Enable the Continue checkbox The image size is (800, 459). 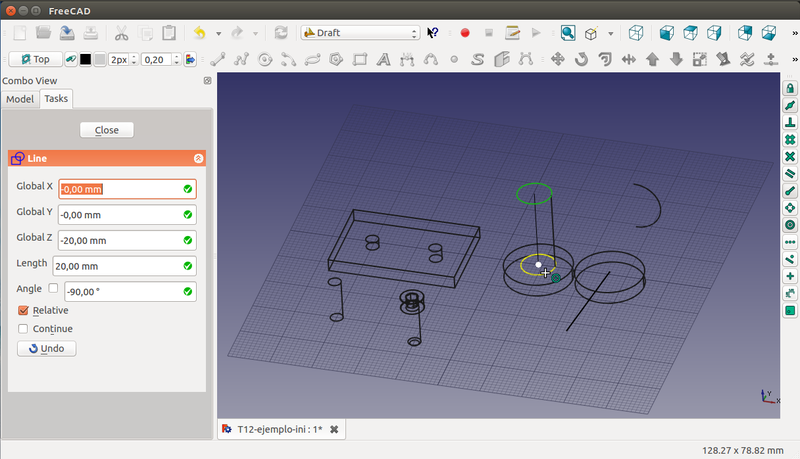(24, 328)
